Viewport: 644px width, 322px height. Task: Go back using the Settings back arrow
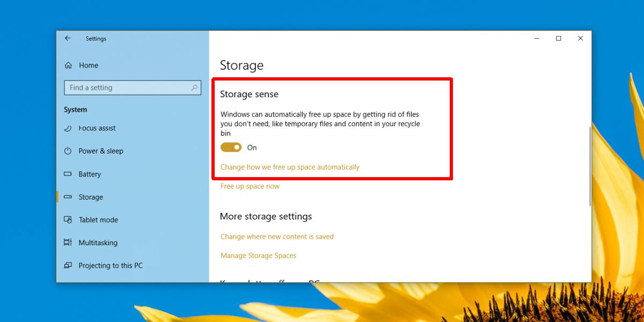point(68,38)
